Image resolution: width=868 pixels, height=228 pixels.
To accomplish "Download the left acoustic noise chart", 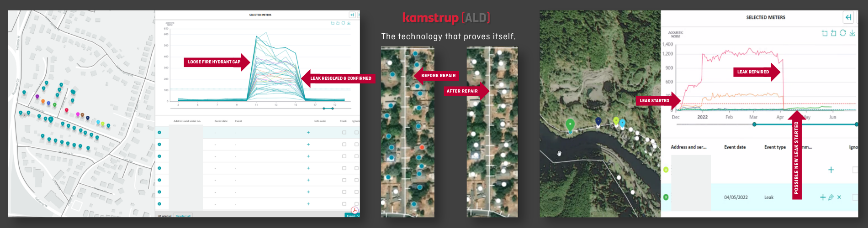I will tap(349, 23).
